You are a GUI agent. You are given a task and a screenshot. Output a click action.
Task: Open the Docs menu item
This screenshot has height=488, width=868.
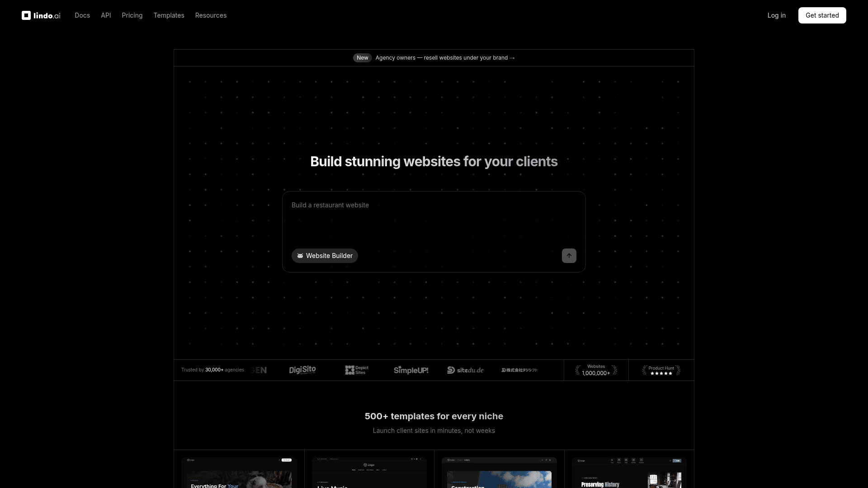[82, 15]
